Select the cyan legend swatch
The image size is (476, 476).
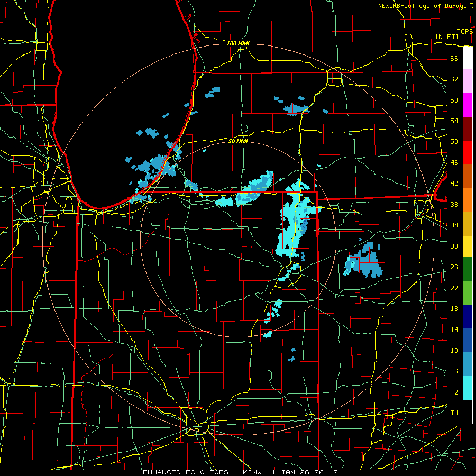click(467, 388)
